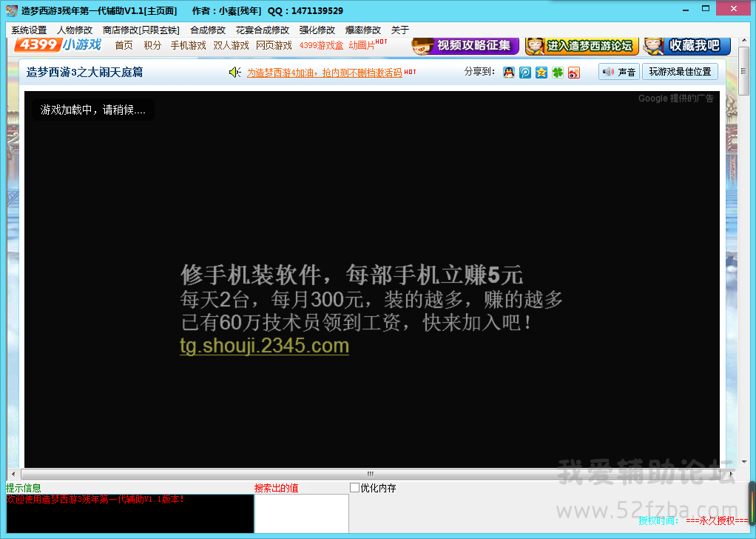Screen dimensions: 756x539
Task: Click the Google 提供的广告 label
Action: [x=675, y=98]
